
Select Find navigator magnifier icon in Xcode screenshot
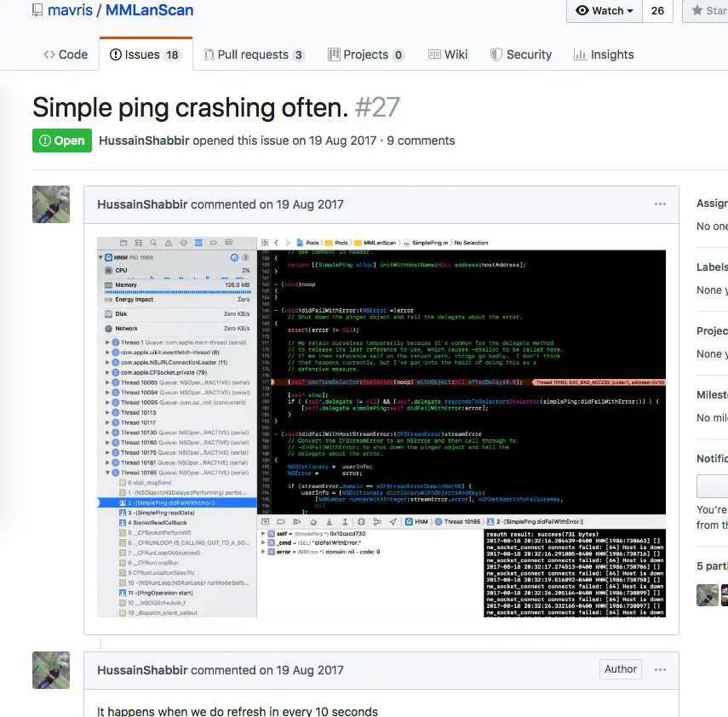(x=153, y=243)
